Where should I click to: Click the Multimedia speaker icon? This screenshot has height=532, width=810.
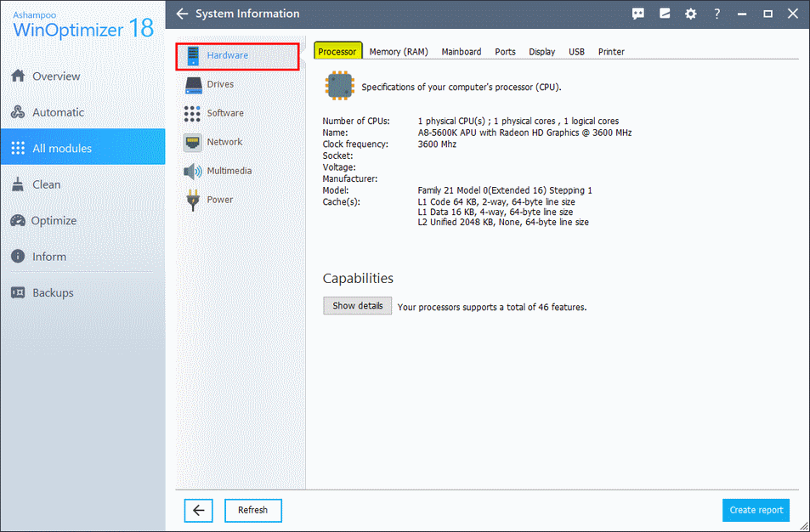(193, 172)
